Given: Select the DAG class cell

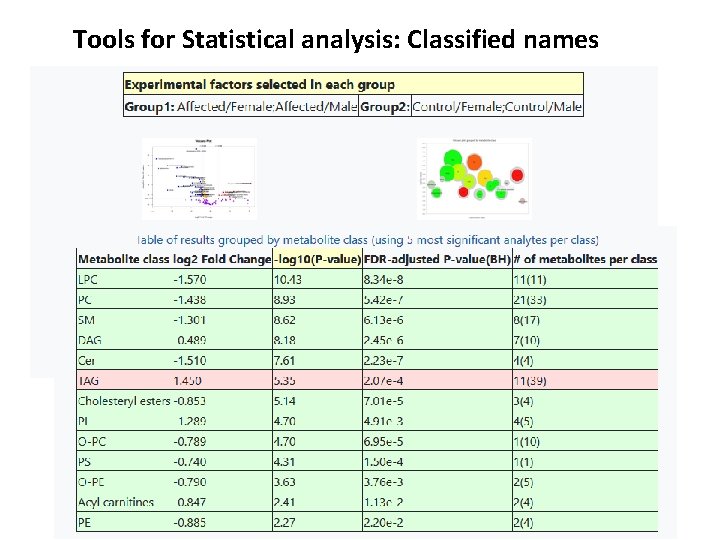Looking at the screenshot, I should click(90, 340).
